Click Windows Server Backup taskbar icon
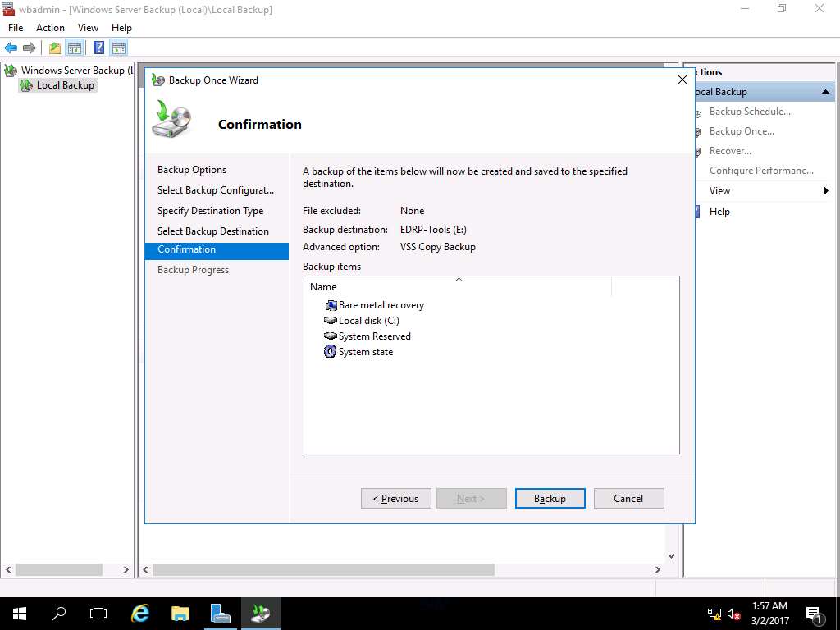The width and height of the screenshot is (840, 630). pyautogui.click(x=260, y=614)
